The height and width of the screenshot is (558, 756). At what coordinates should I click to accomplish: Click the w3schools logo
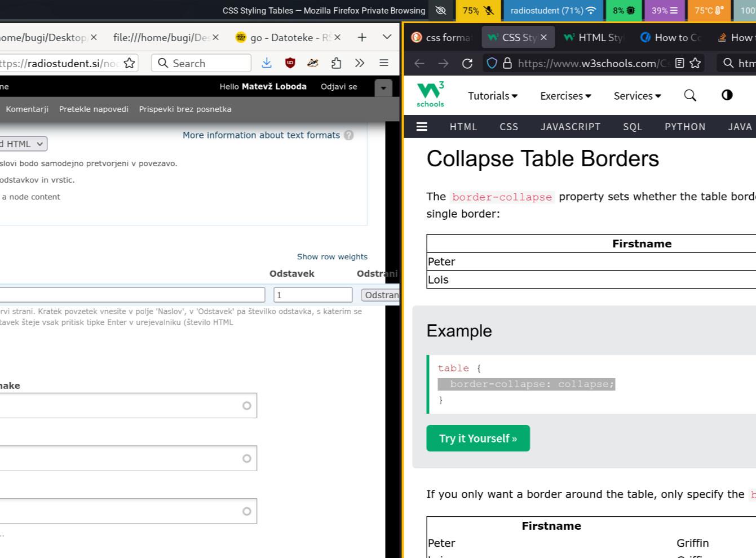click(431, 95)
